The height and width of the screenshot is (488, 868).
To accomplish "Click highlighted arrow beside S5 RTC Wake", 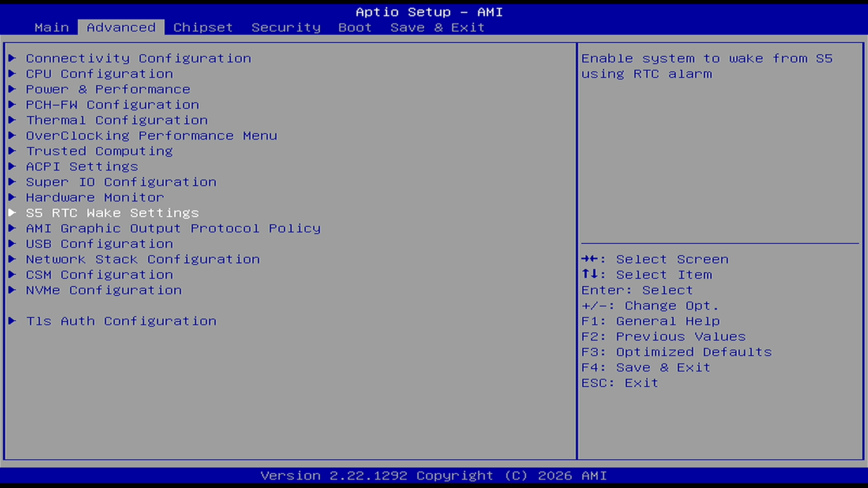I will tap(12, 212).
